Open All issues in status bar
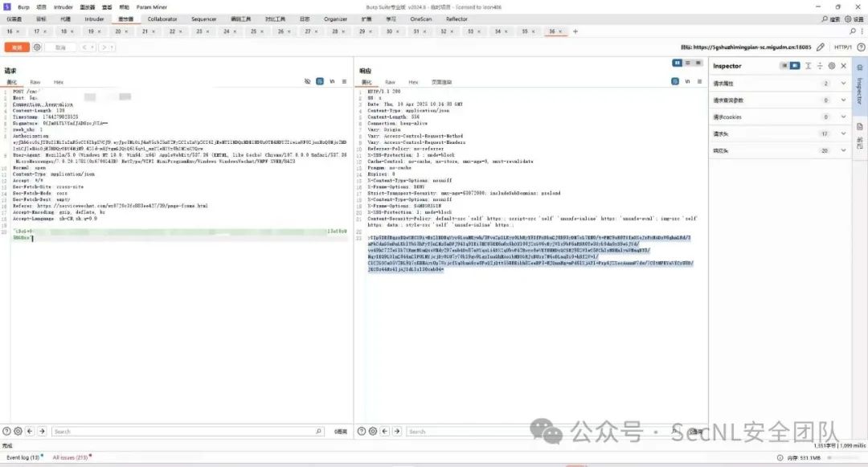The image size is (868, 467). (x=72, y=457)
